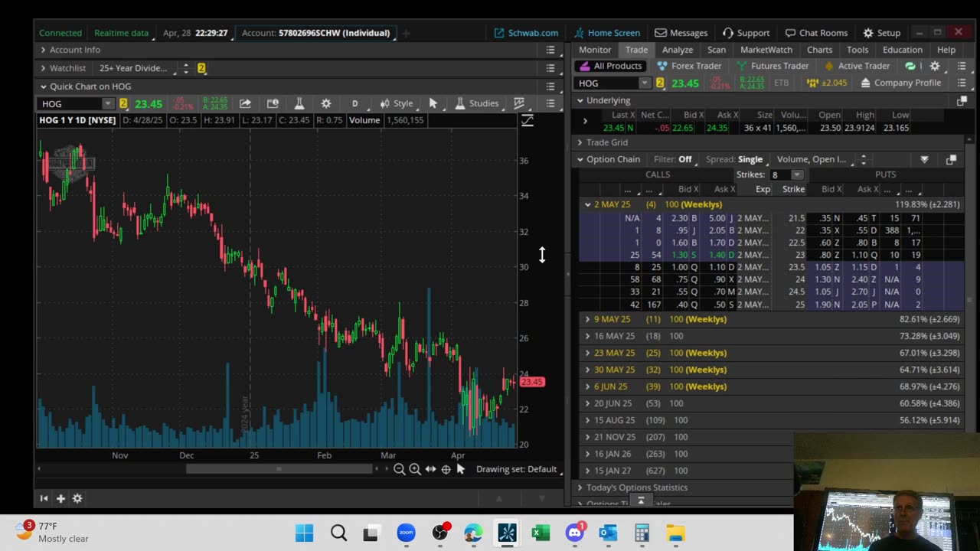Open the Studies menu on the chart

coord(476,103)
